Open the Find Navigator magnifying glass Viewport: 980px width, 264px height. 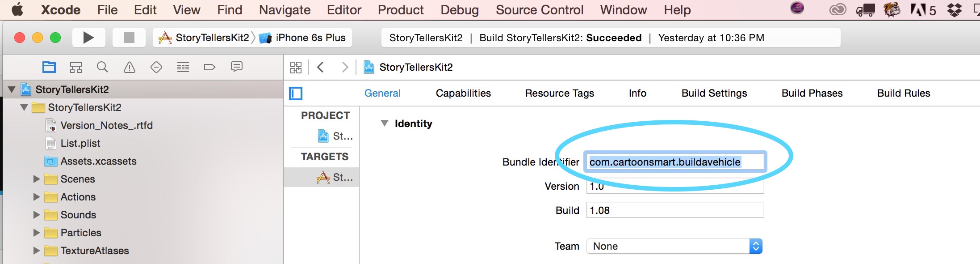pos(103,67)
